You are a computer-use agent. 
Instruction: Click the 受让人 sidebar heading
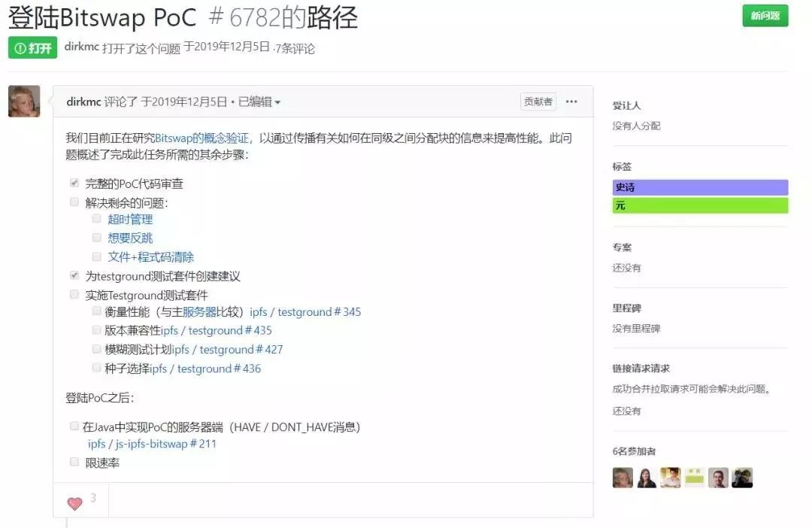(626, 106)
